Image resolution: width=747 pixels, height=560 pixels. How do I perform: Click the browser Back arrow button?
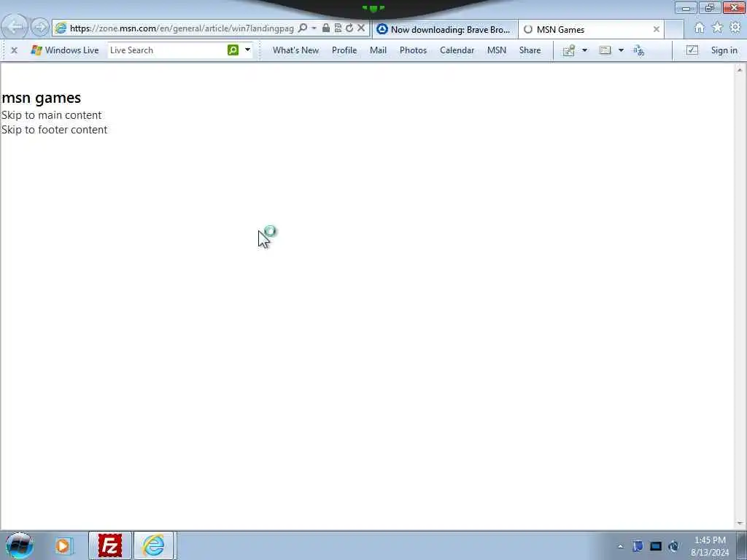[x=15, y=27]
